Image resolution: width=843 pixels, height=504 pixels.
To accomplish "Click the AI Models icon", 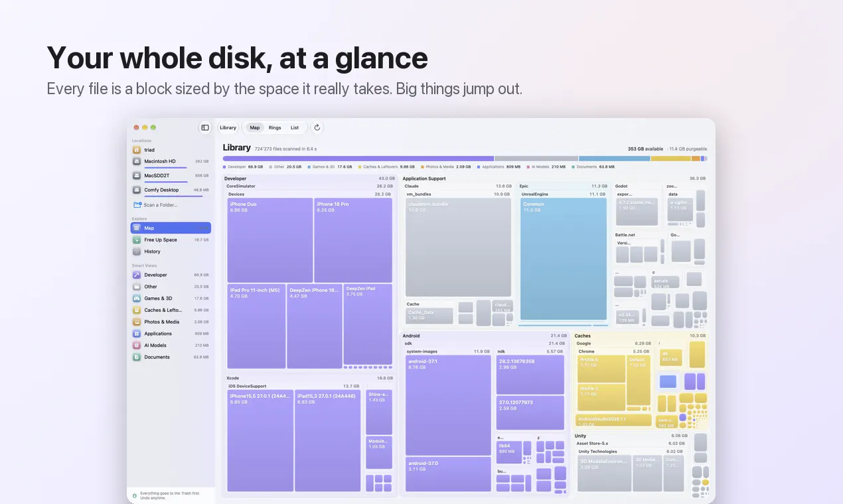I will (x=137, y=346).
